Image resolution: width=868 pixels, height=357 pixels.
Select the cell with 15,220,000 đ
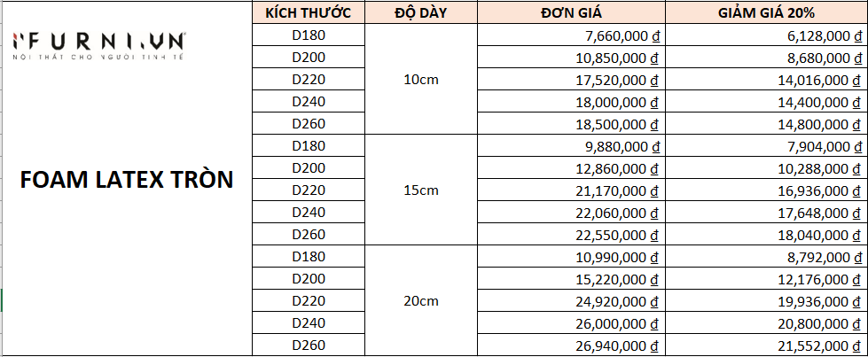coord(571,279)
